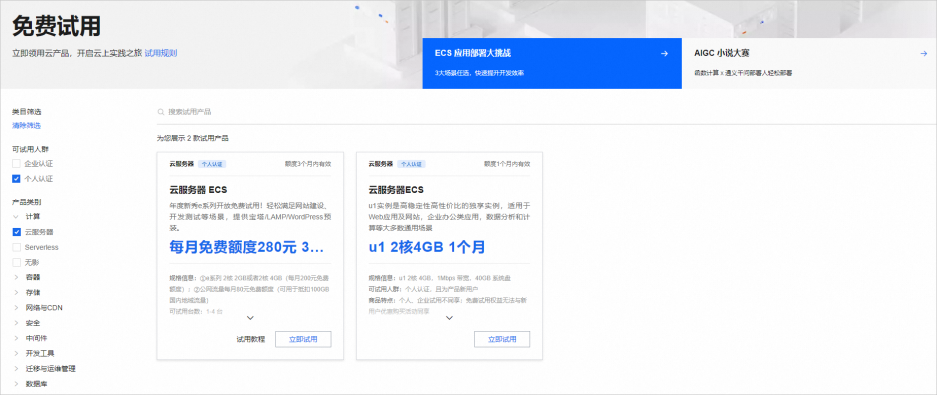
Task: Open 试用教程 on the ECS card
Action: pos(250,339)
